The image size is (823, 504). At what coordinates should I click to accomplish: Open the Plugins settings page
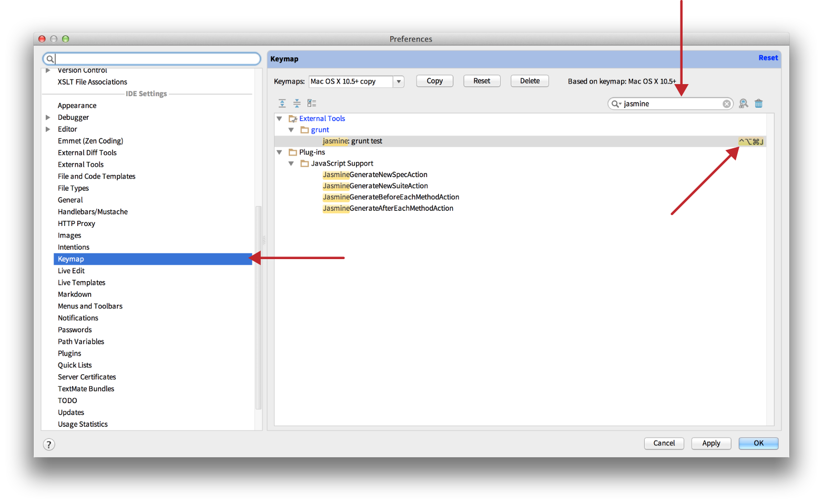69,354
